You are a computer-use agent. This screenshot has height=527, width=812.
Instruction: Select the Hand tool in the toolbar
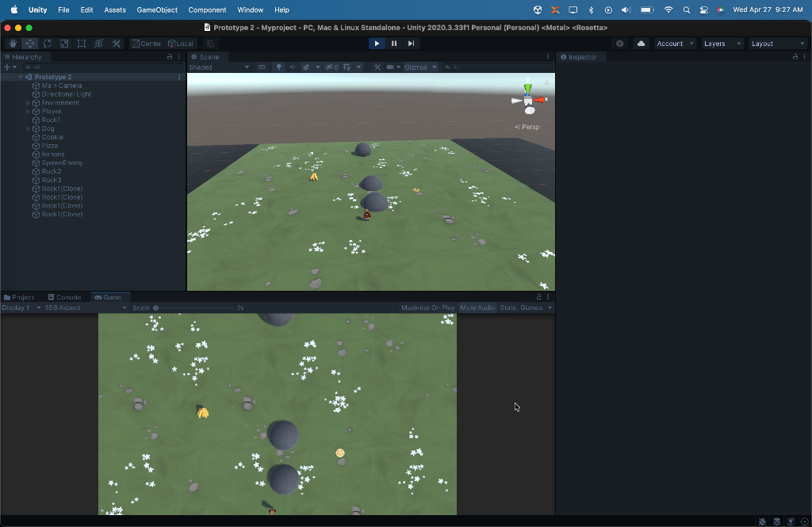[13, 44]
